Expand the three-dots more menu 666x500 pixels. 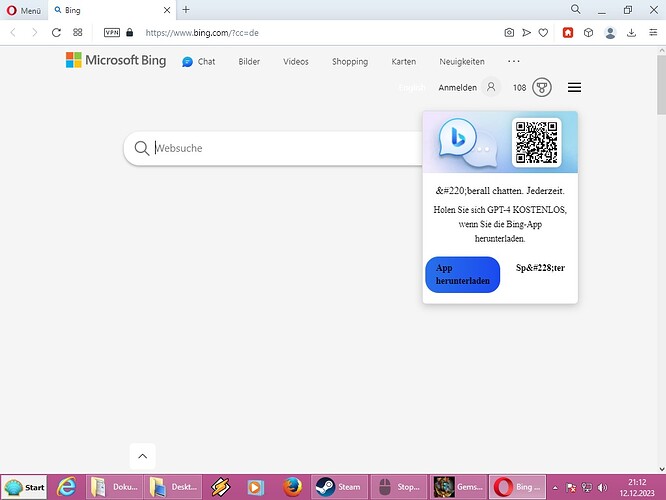click(x=514, y=61)
